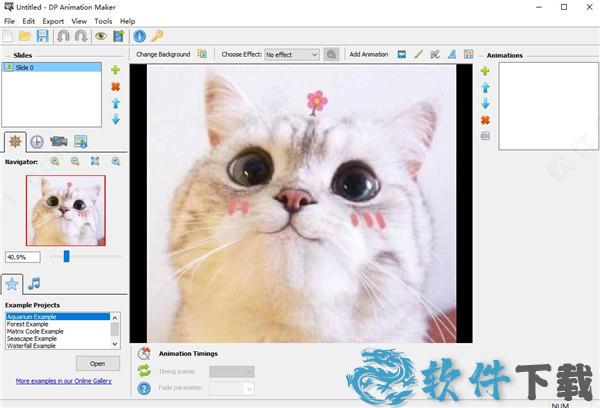Open the blue info icon
The width and height of the screenshot is (600, 408).
(140, 36)
